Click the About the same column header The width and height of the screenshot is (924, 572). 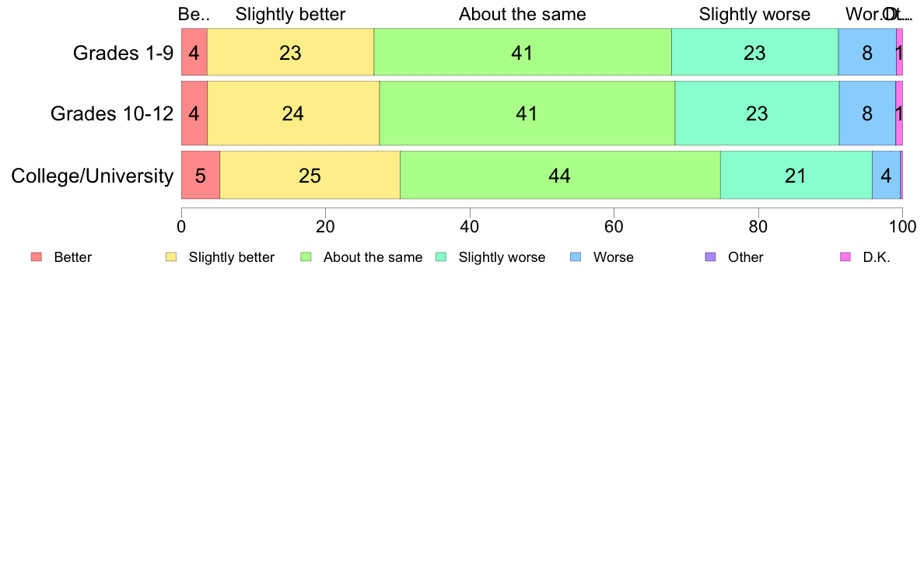(523, 14)
